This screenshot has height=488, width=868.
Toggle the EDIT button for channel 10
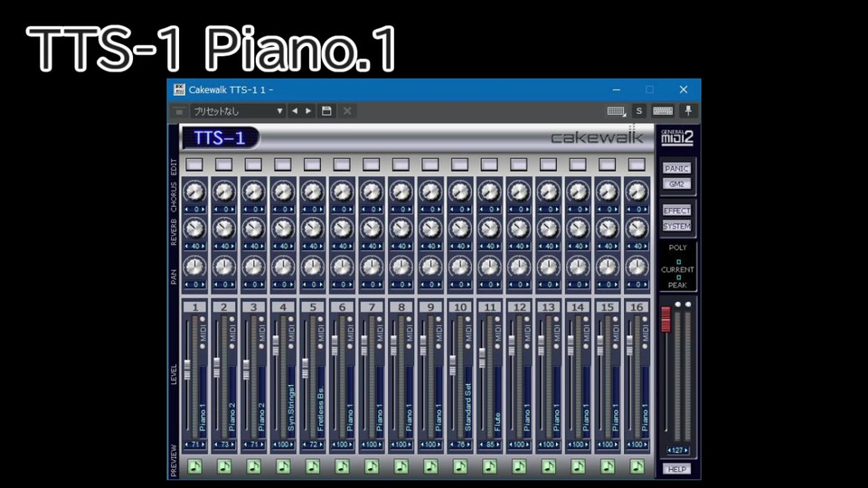459,164
